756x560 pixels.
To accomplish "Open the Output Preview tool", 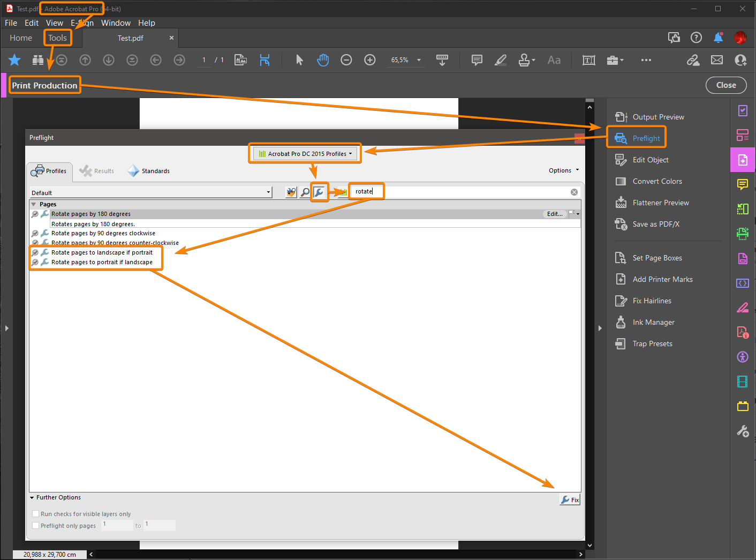I will 658,117.
